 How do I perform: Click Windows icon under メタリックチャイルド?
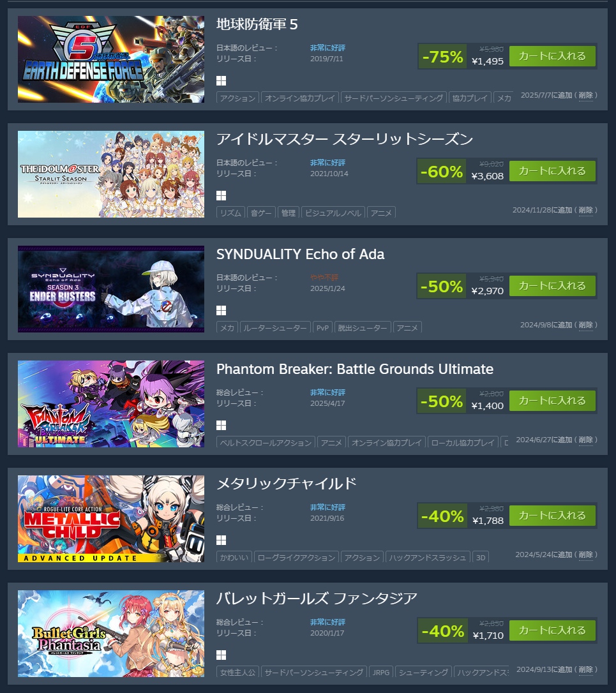tap(221, 540)
